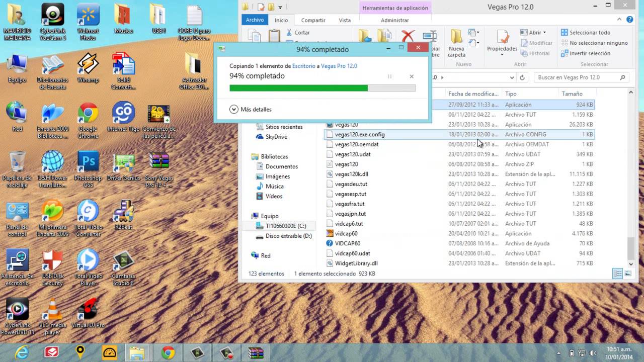The height and width of the screenshot is (362, 644).
Task: Open the Explorer help question mark icon
Action: click(628, 20)
